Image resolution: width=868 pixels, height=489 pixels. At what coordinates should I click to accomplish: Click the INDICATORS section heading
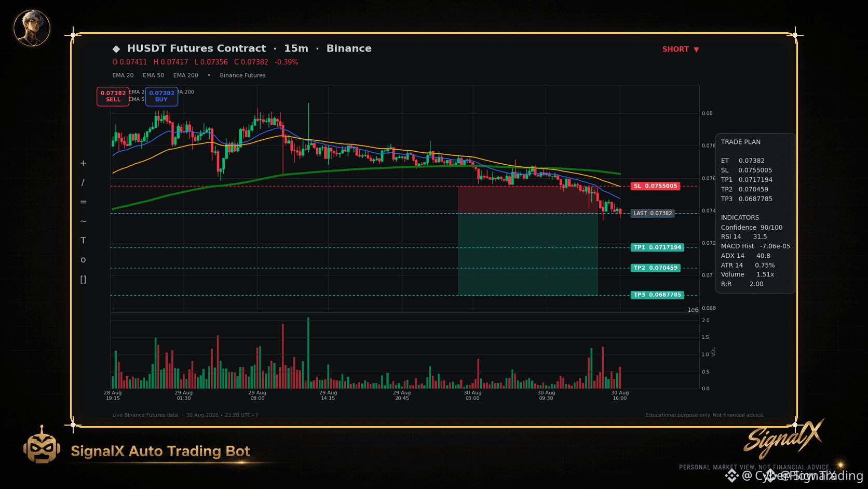click(740, 218)
